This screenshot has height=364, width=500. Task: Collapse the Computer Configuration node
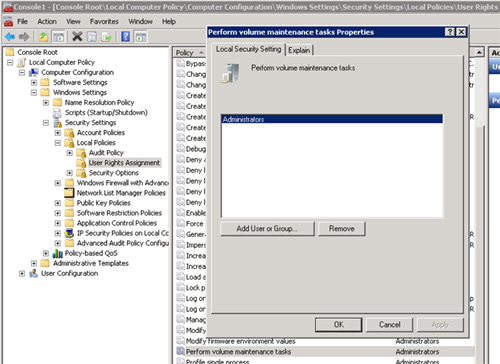click(x=22, y=72)
